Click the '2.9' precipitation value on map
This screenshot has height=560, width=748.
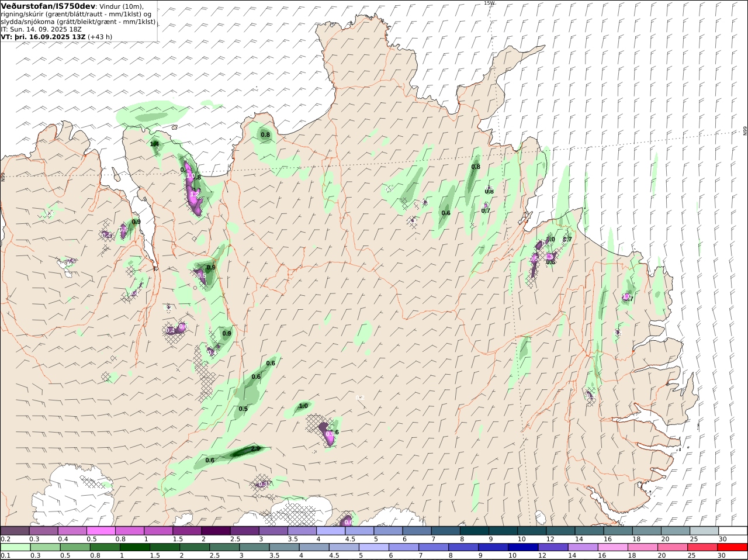tap(255, 449)
